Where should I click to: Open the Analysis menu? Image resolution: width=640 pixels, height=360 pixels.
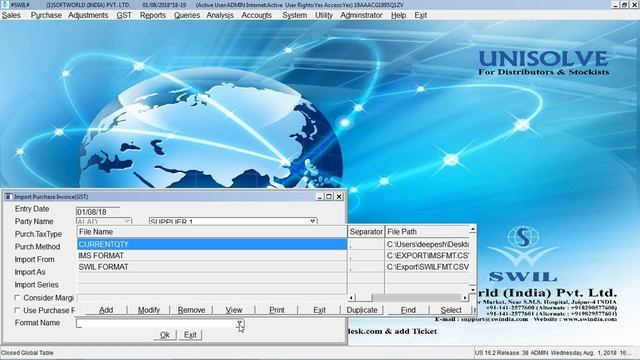click(x=220, y=15)
